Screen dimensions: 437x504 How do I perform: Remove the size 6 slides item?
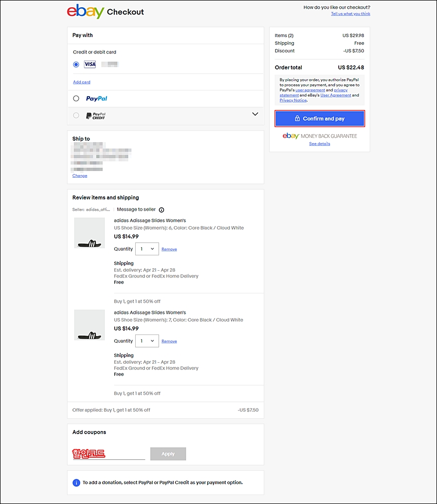169,249
